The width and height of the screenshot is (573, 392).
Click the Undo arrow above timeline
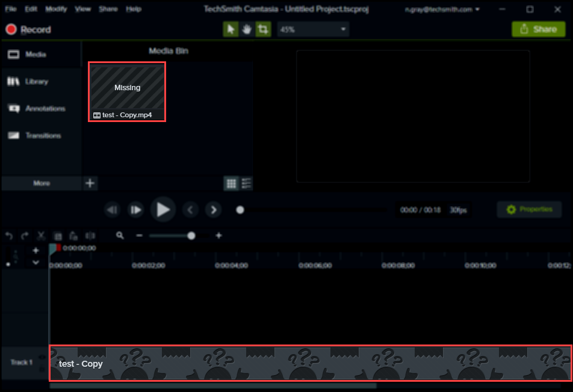click(9, 236)
